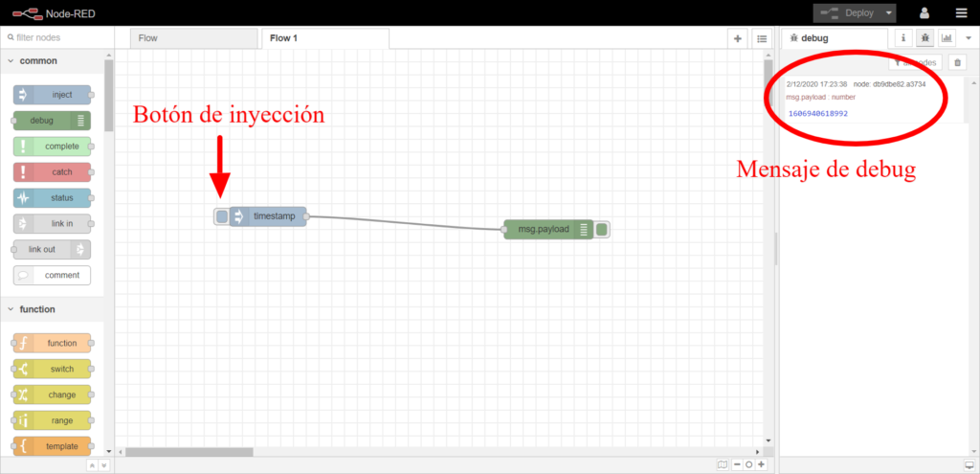Select the link out palette node
Viewport: 980px width, 474px height.
tap(52, 249)
